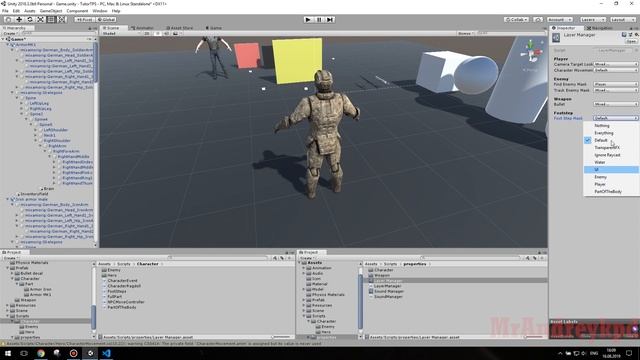This screenshot has width=640, height=360.
Task: Open Visual Studio Code from taskbar
Action: (107, 353)
